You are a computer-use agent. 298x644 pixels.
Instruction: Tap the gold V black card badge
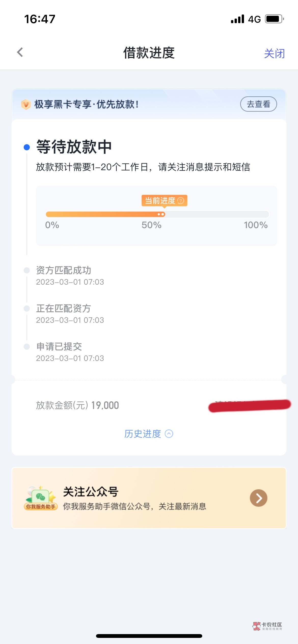pyautogui.click(x=26, y=104)
